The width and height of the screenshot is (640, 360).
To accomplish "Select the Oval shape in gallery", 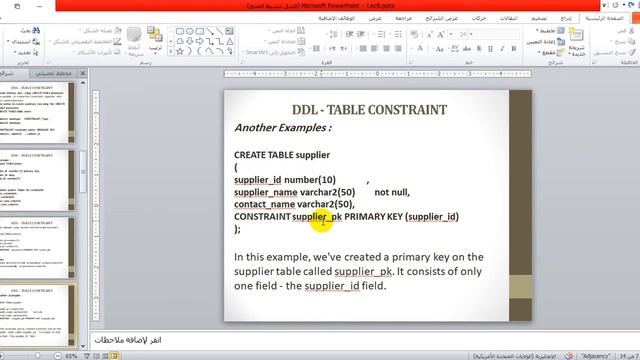I will pos(190,31).
